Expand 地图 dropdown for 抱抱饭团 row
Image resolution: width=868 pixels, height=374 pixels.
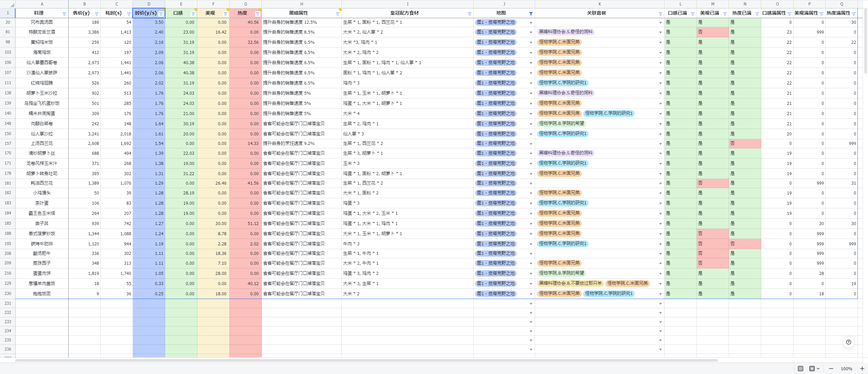click(531, 294)
